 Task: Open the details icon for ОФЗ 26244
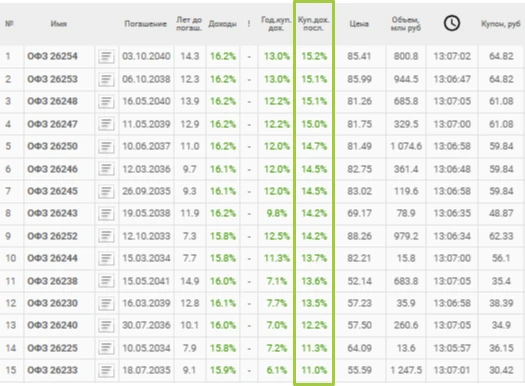click(x=106, y=258)
